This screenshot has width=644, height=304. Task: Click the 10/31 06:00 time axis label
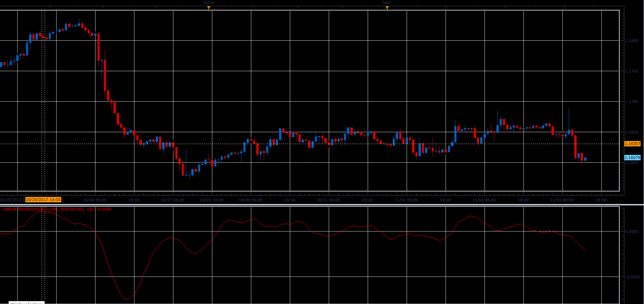tap(328, 200)
